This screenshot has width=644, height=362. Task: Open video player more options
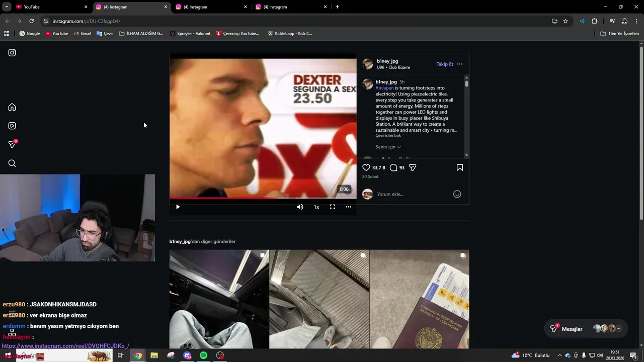point(348,207)
